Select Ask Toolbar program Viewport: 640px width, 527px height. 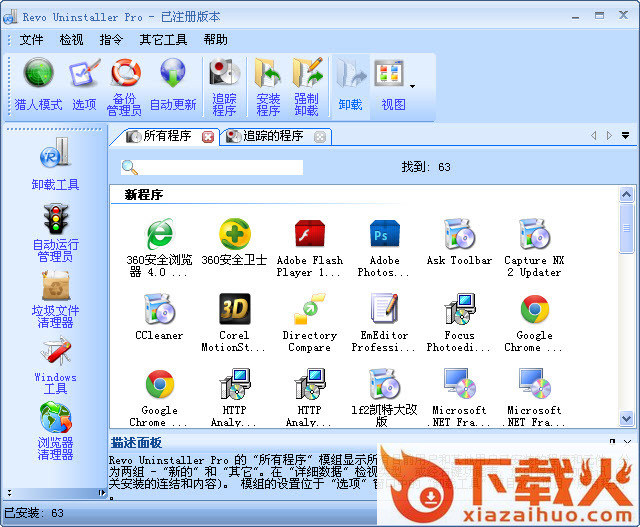(x=459, y=242)
